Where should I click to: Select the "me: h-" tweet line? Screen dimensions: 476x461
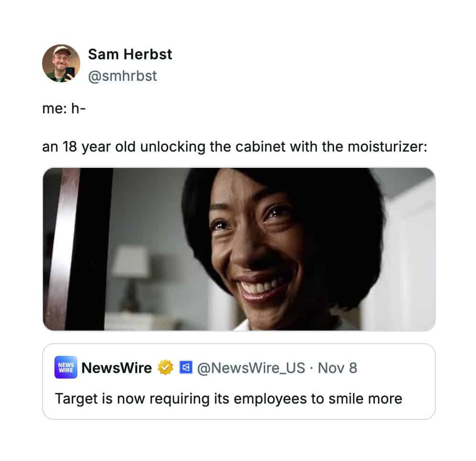point(64,109)
